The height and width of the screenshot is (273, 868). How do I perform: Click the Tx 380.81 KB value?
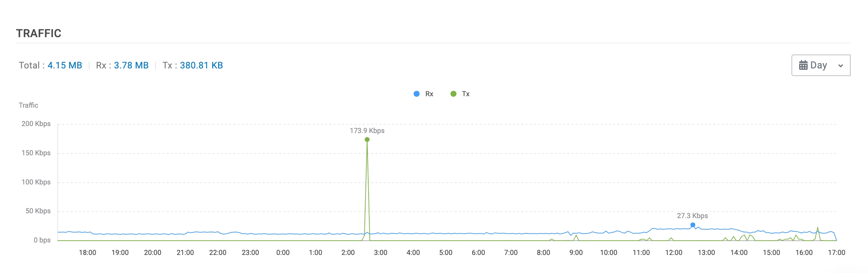[x=201, y=65]
